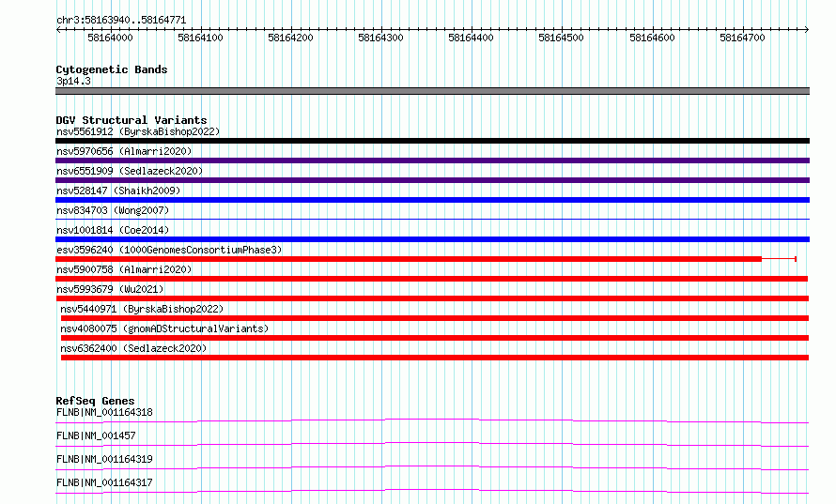Click the RefSeq Genes track heading
This screenshot has width=836, height=504.
pos(96,401)
